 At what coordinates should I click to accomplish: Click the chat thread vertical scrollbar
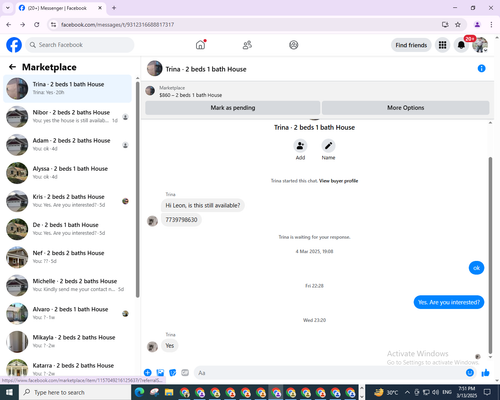(490, 255)
